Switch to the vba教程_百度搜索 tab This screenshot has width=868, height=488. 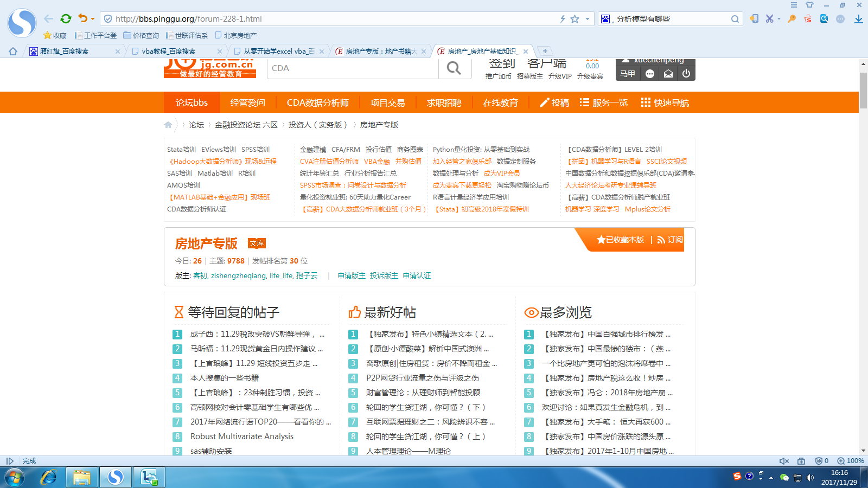177,52
